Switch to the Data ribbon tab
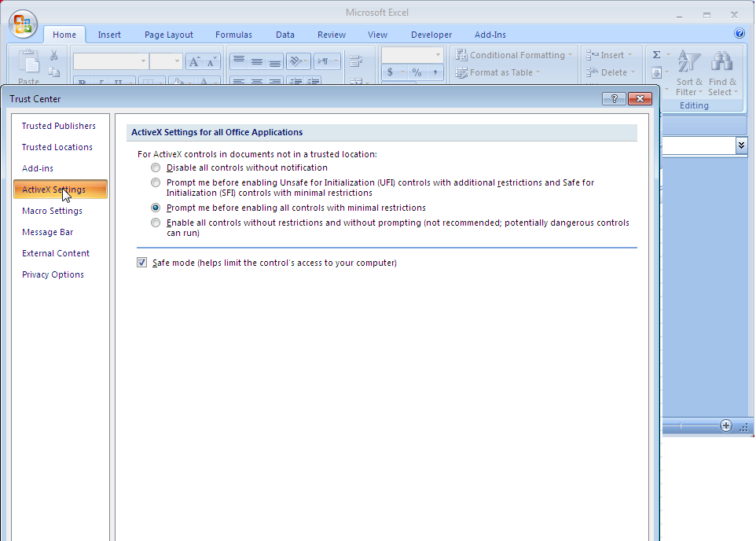Screen dimensions: 756x541 285,35
